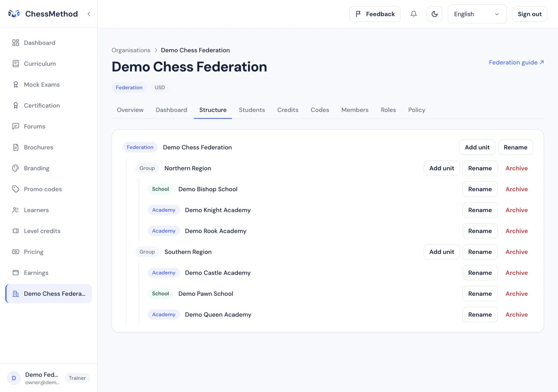Archive Demo Knight Academy
558x392 pixels.
[517, 210]
